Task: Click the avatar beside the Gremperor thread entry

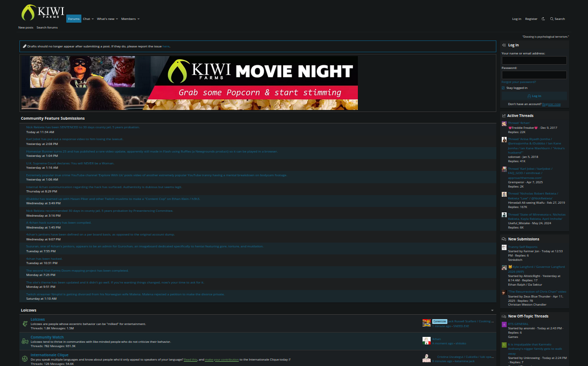Action: pos(504,169)
